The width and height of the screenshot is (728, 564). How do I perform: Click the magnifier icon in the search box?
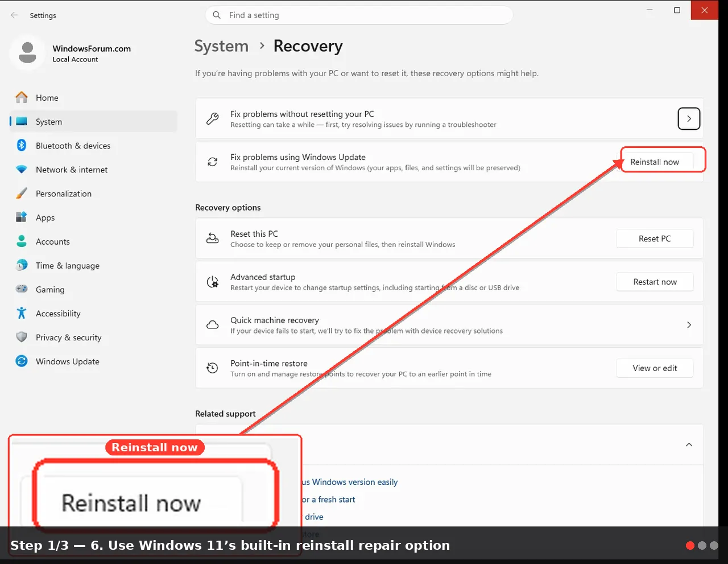[217, 15]
